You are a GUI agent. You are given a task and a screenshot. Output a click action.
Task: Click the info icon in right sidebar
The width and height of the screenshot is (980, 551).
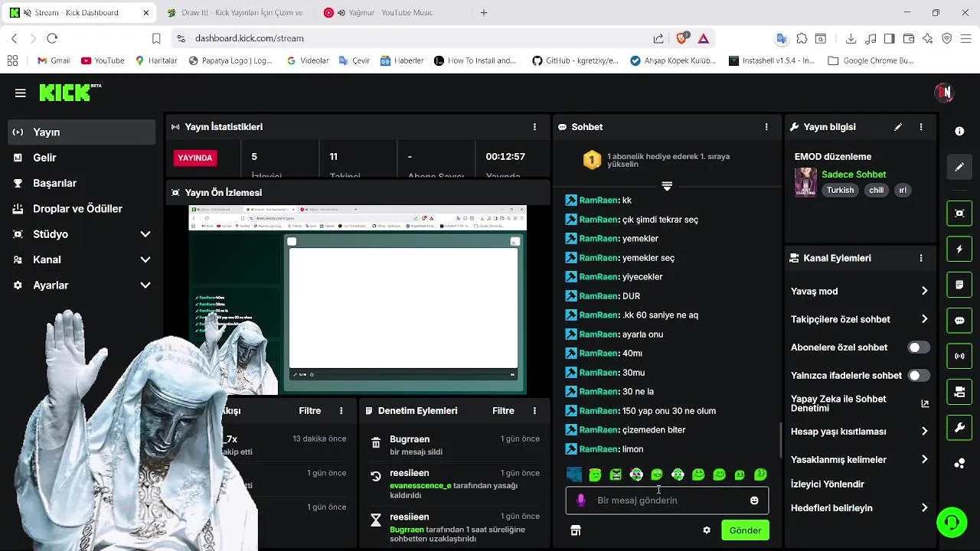click(959, 132)
